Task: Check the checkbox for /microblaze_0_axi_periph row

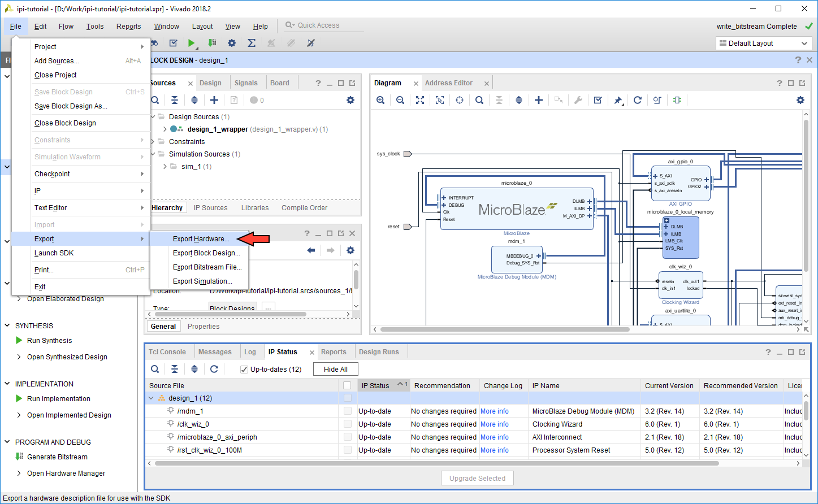Action: click(348, 437)
